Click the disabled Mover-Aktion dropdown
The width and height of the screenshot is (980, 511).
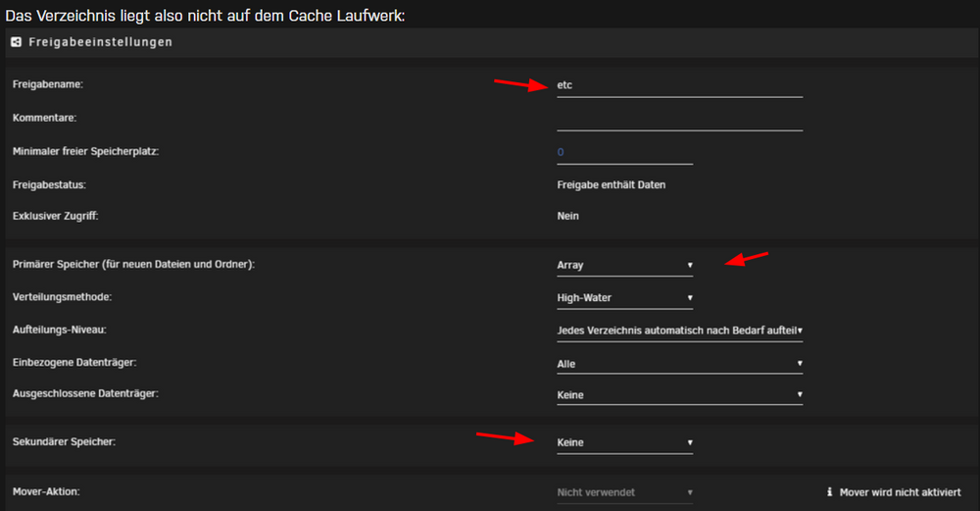[x=624, y=493]
